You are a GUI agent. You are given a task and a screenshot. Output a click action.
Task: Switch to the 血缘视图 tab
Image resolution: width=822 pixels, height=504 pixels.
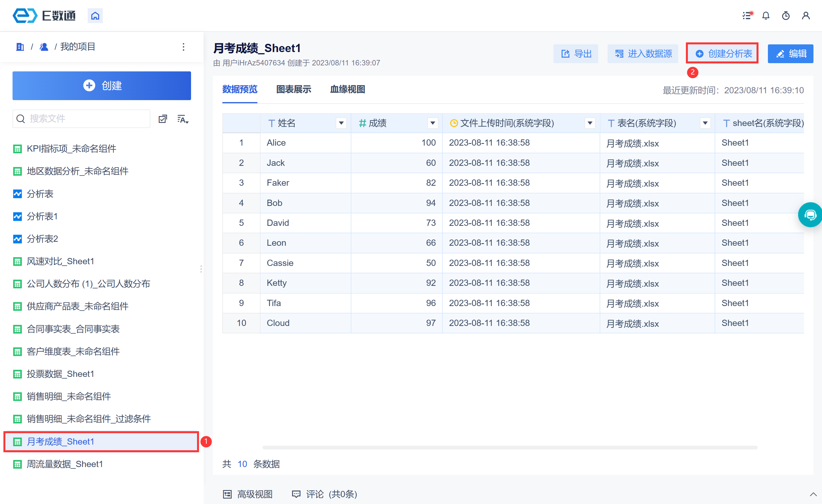[x=347, y=89]
